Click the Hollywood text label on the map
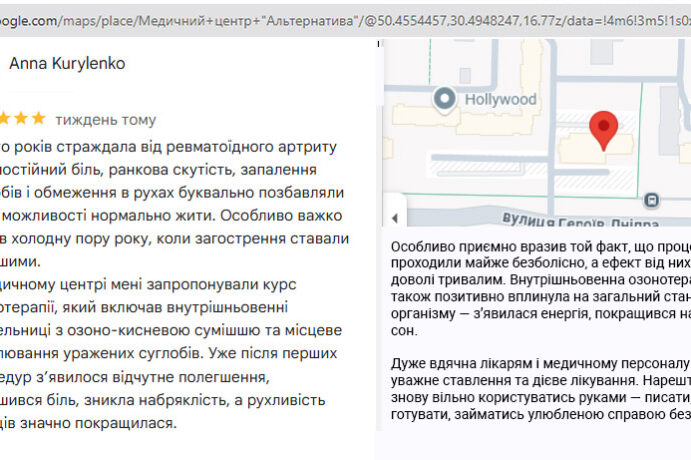Image resolution: width=691 pixels, height=460 pixels. (500, 100)
